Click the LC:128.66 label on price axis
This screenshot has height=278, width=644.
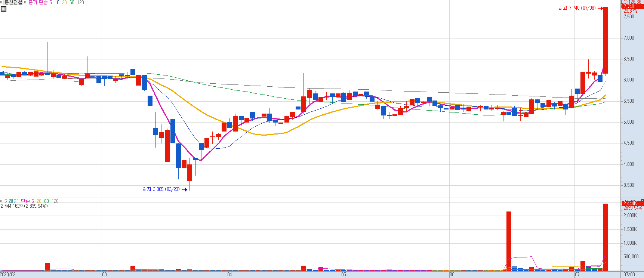[x=631, y=2]
